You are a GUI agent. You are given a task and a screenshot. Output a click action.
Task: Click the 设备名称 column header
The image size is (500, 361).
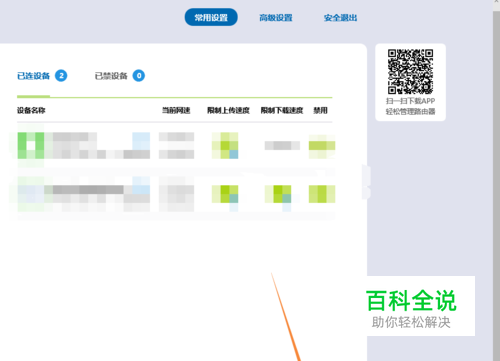[x=31, y=110]
